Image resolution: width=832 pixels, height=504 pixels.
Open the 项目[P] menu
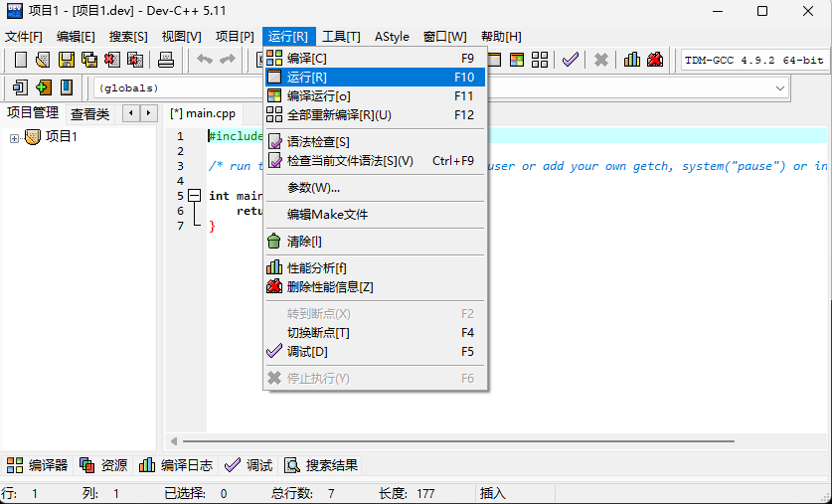(x=235, y=37)
